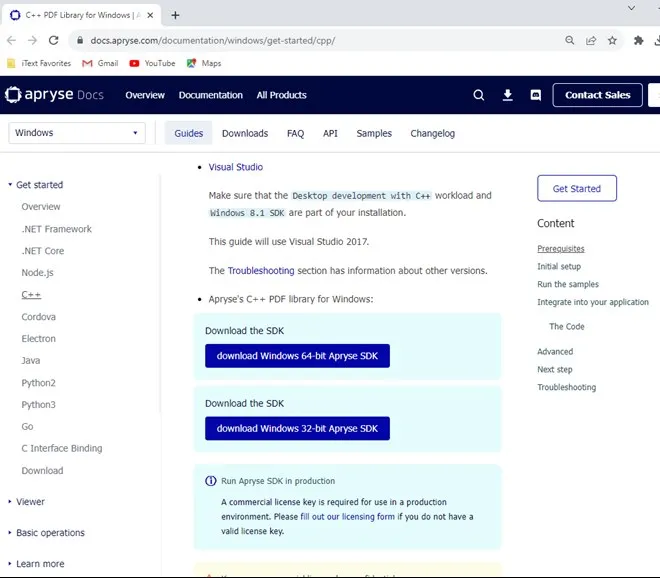Open Electron guide
This screenshot has height=578, width=660.
pyautogui.click(x=38, y=338)
